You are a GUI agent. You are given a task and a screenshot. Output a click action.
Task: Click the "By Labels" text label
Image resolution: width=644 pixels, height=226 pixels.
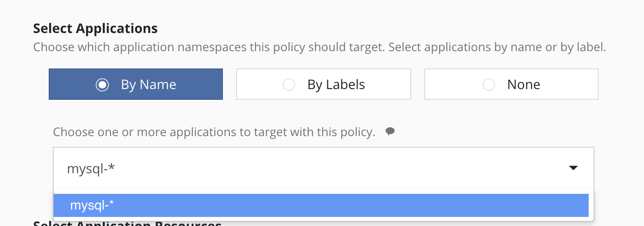point(336,85)
